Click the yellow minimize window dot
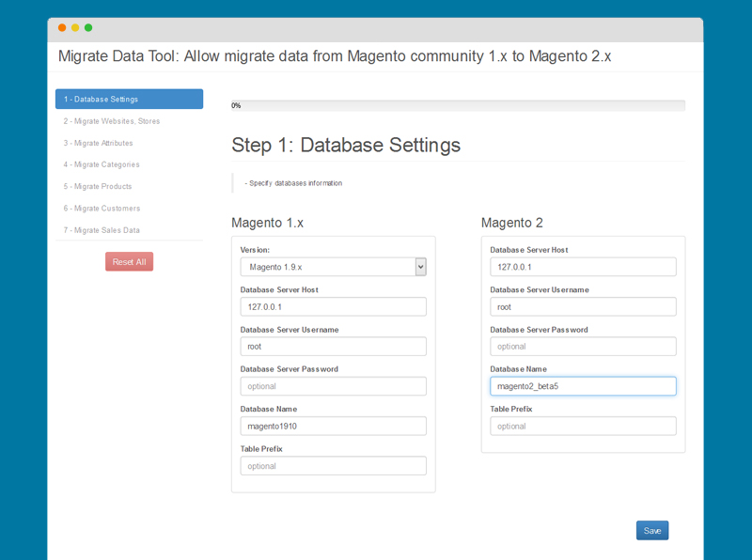752x560 pixels. coord(75,28)
